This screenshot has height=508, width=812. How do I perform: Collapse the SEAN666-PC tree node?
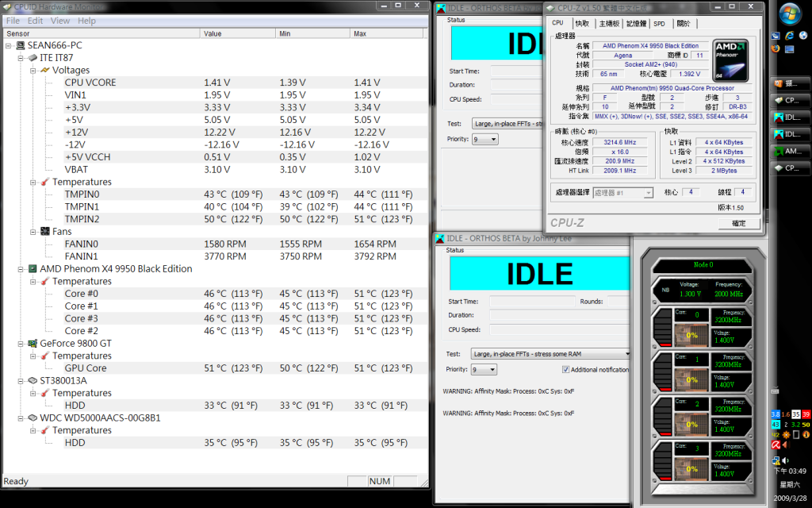click(x=9, y=45)
